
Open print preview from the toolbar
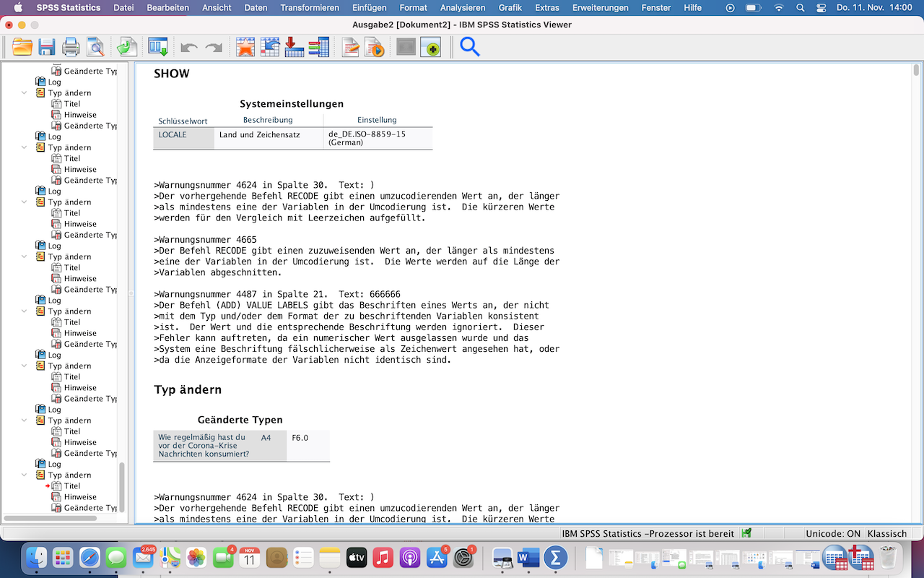[x=95, y=48]
